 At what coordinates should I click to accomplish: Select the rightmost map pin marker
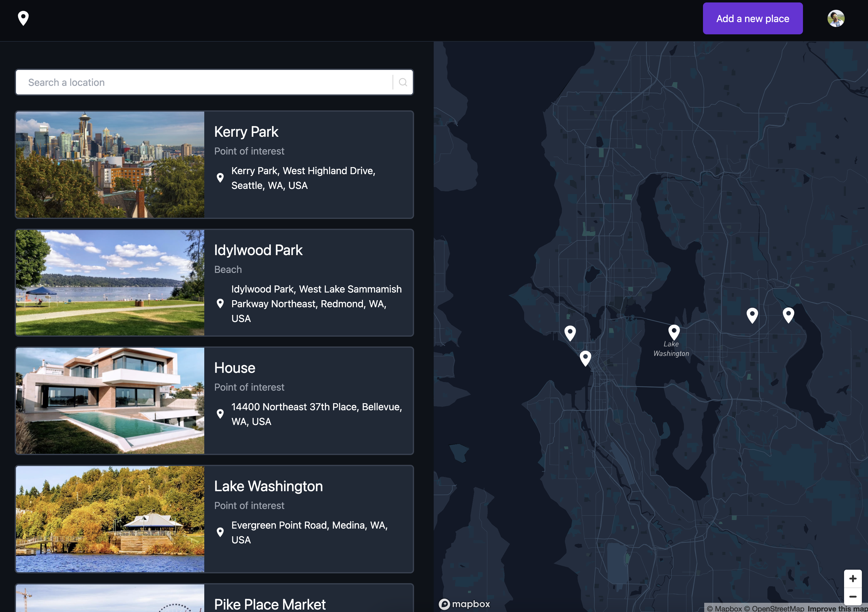pos(788,315)
